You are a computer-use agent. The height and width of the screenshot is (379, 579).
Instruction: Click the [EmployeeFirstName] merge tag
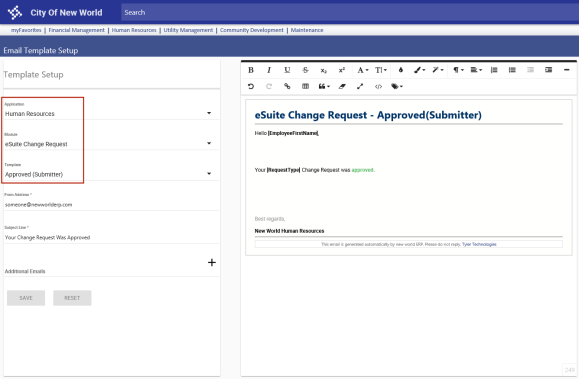[293, 133]
